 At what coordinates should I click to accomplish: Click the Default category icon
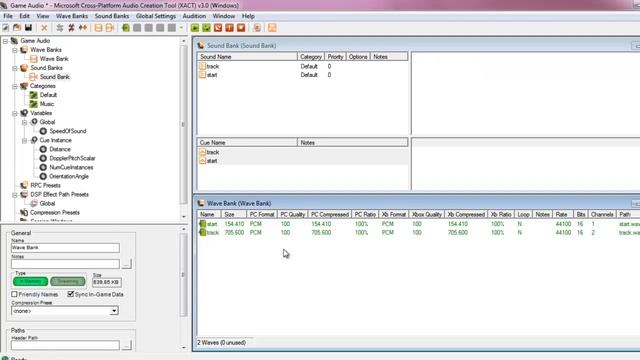(x=33, y=95)
